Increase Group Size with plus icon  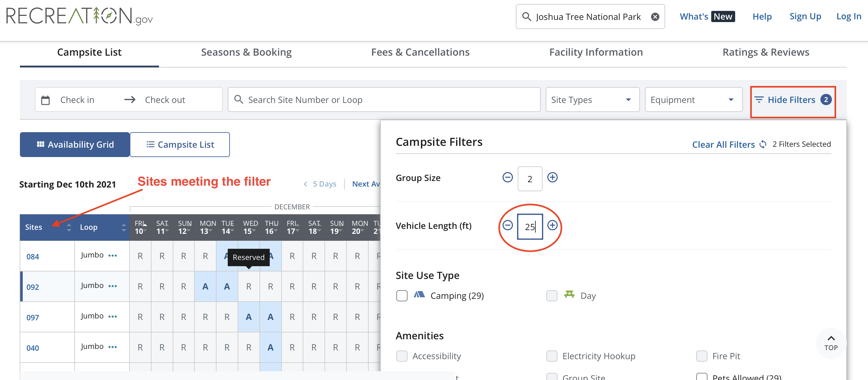click(x=552, y=178)
